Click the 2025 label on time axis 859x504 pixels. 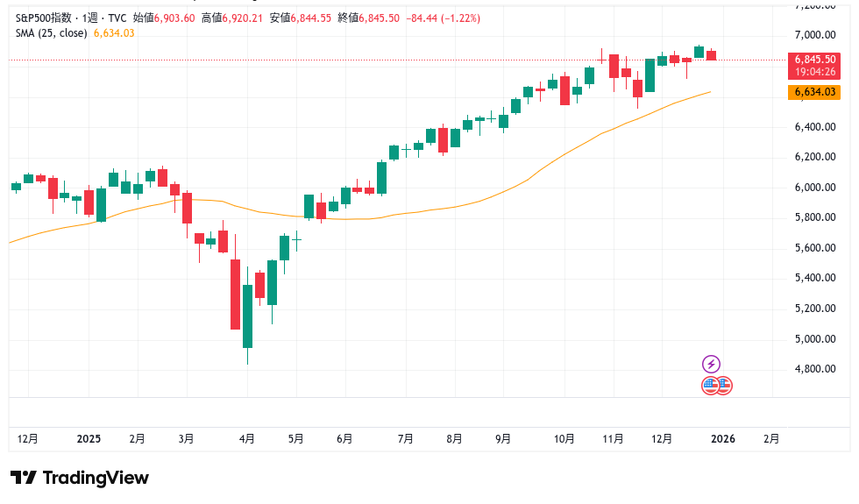89,438
